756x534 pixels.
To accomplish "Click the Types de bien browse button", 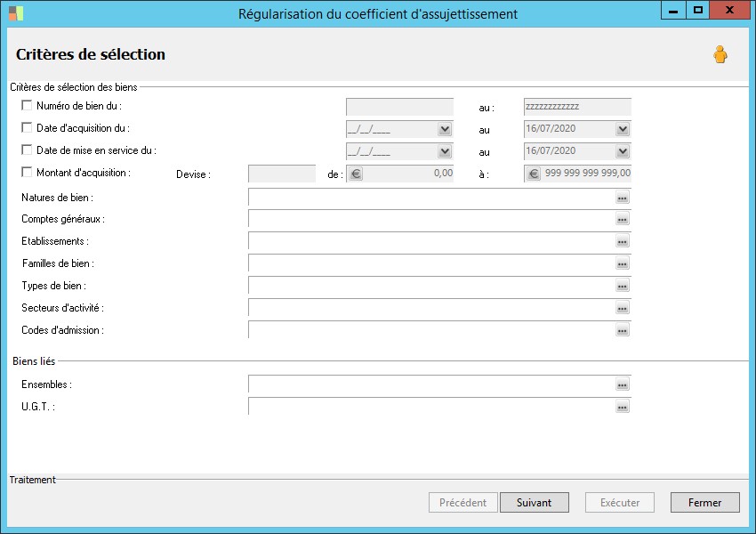I will coord(623,287).
